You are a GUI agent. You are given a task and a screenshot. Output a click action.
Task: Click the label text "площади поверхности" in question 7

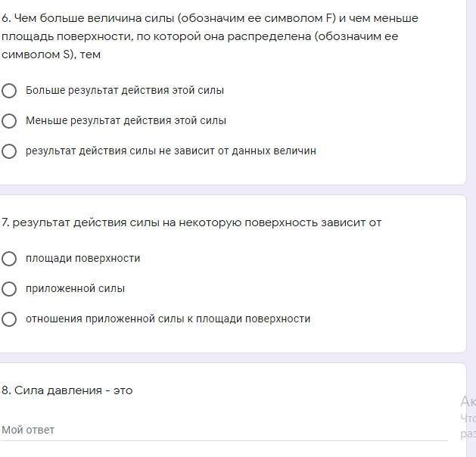pyautogui.click(x=83, y=259)
